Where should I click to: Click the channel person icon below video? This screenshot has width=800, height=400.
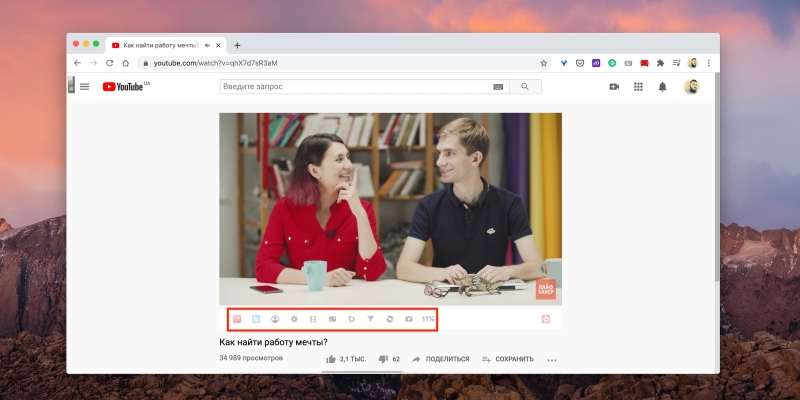pyautogui.click(x=275, y=319)
